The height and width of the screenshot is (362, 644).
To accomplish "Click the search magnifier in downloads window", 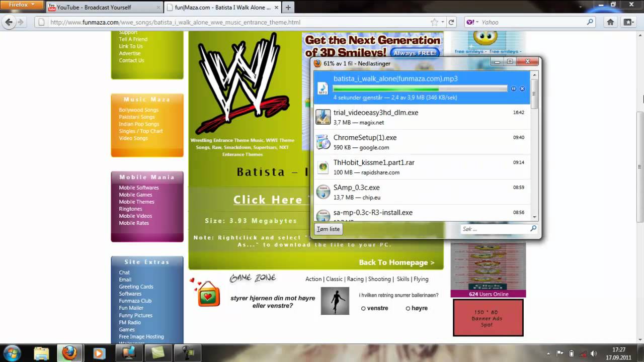I will coord(533,229).
